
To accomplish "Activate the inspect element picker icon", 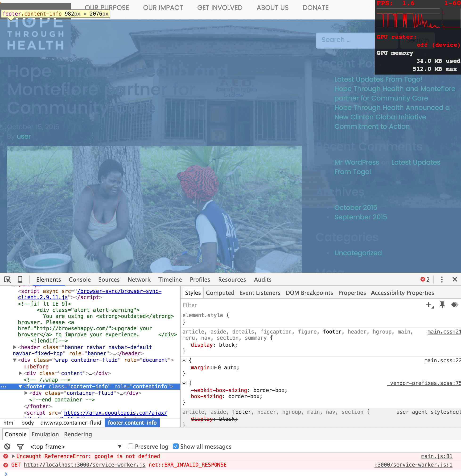I will point(7,280).
